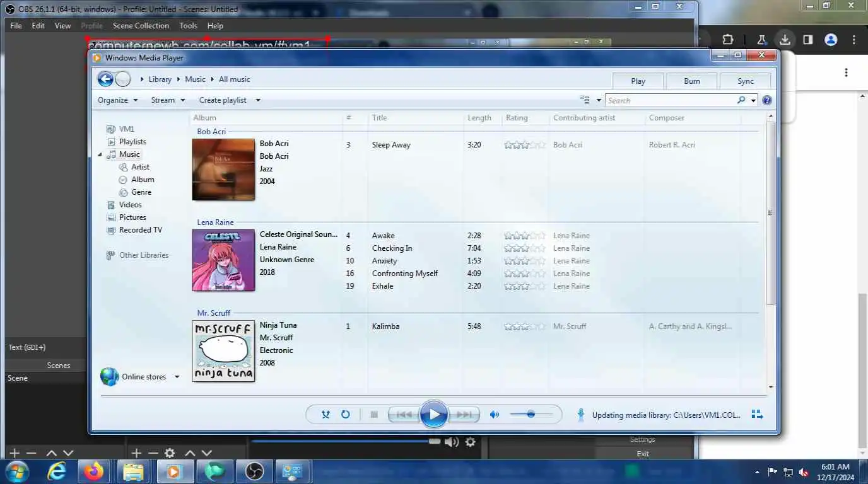Open the OBS File menu
868x484 pixels.
click(16, 26)
